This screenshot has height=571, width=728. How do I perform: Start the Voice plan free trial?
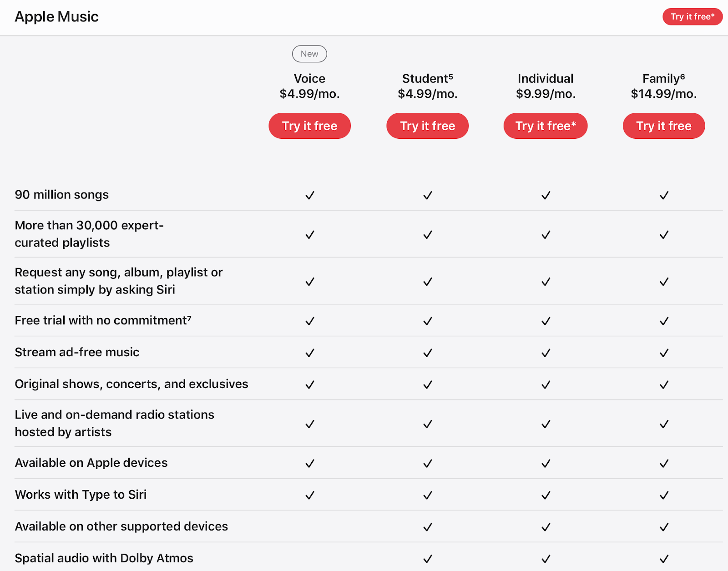309,126
